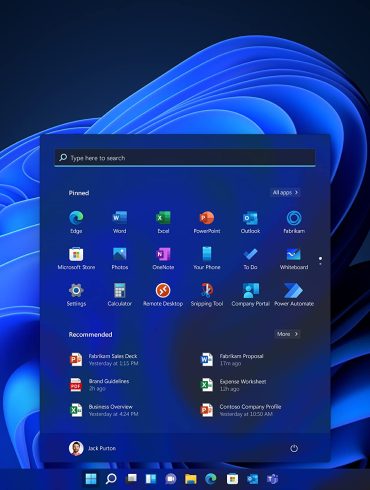Image resolution: width=370 pixels, height=490 pixels.
Task: Open Remote Desktop app
Action: (163, 295)
